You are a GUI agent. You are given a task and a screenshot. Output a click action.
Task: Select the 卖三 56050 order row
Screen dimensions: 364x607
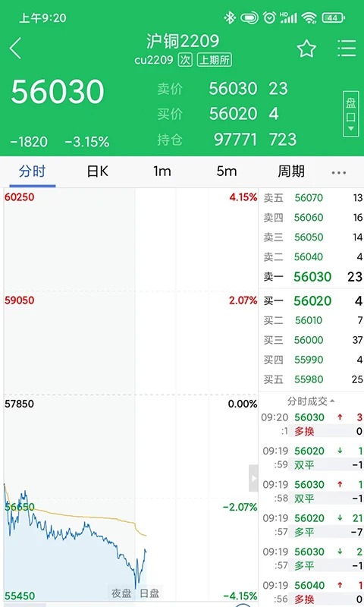coord(312,237)
